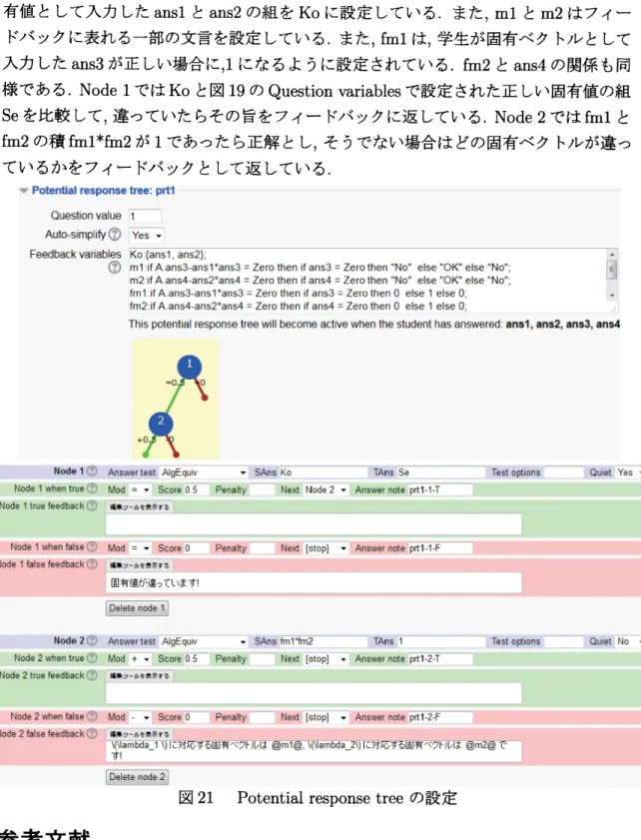Edit the Question value field
The image size is (641, 840).
pos(145,216)
